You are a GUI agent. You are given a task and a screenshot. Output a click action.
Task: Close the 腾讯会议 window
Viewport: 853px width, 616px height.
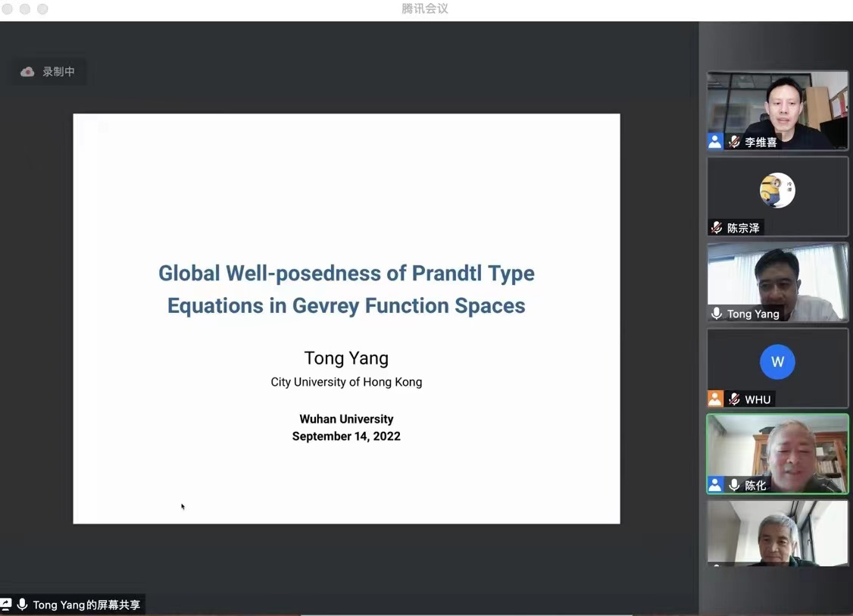(x=8, y=9)
